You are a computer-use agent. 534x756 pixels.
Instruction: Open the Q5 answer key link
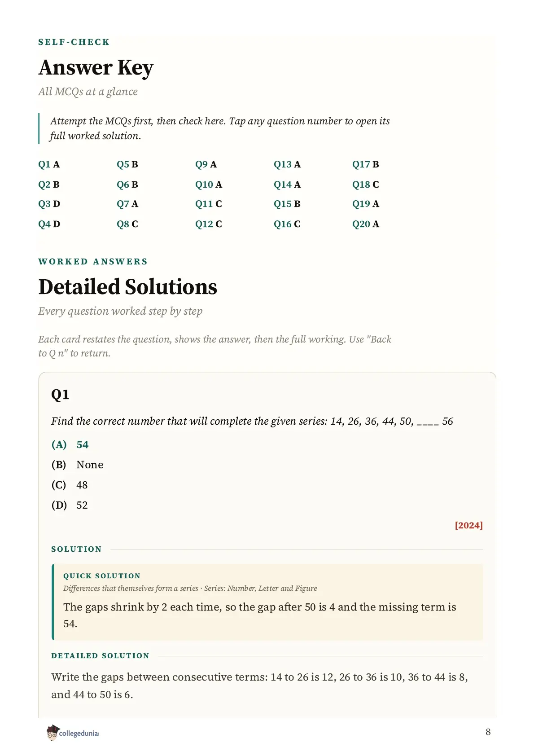tap(127, 164)
